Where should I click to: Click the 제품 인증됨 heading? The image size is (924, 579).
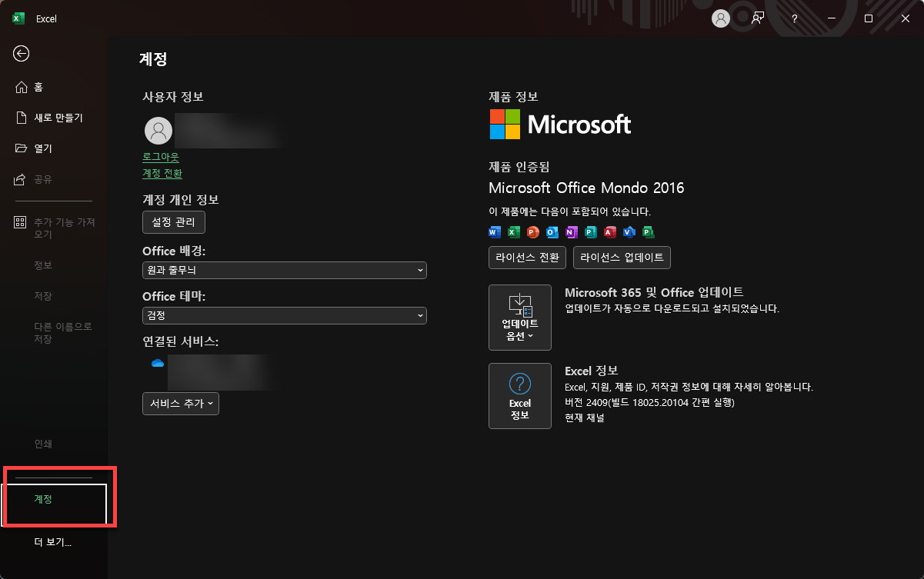click(x=519, y=166)
